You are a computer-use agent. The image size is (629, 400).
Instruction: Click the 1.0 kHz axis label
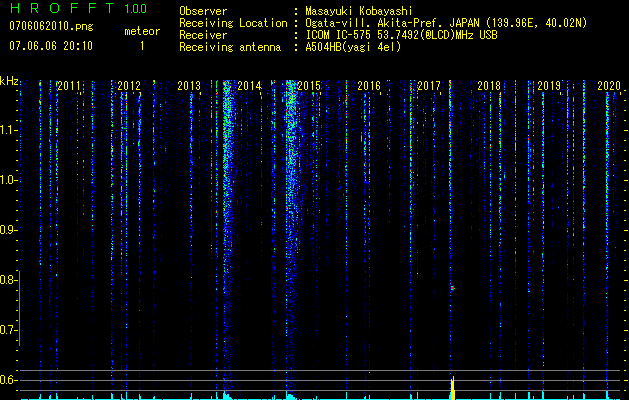(7, 180)
